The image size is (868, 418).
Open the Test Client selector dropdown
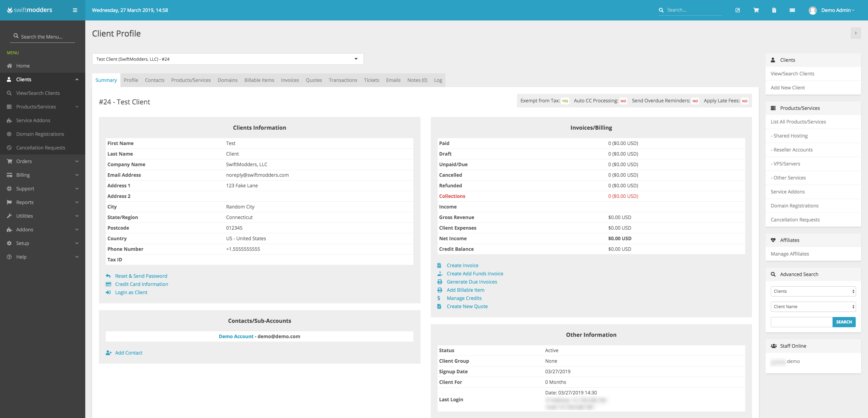227,59
